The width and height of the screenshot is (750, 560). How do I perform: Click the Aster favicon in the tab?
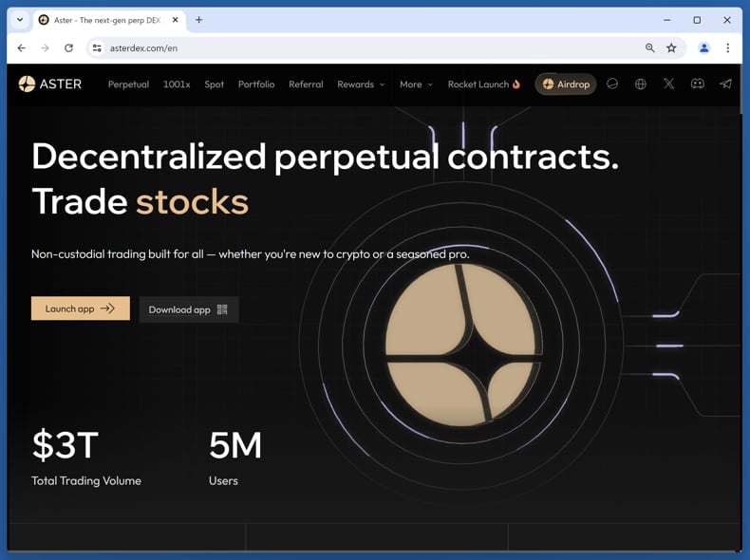(x=44, y=20)
